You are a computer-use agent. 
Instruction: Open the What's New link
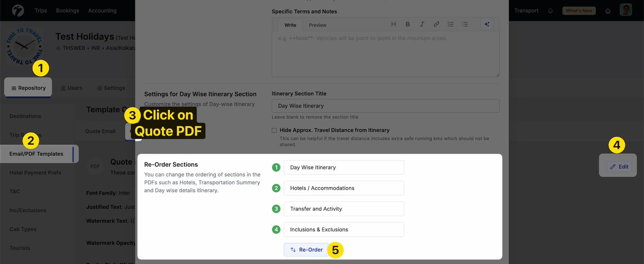(579, 11)
